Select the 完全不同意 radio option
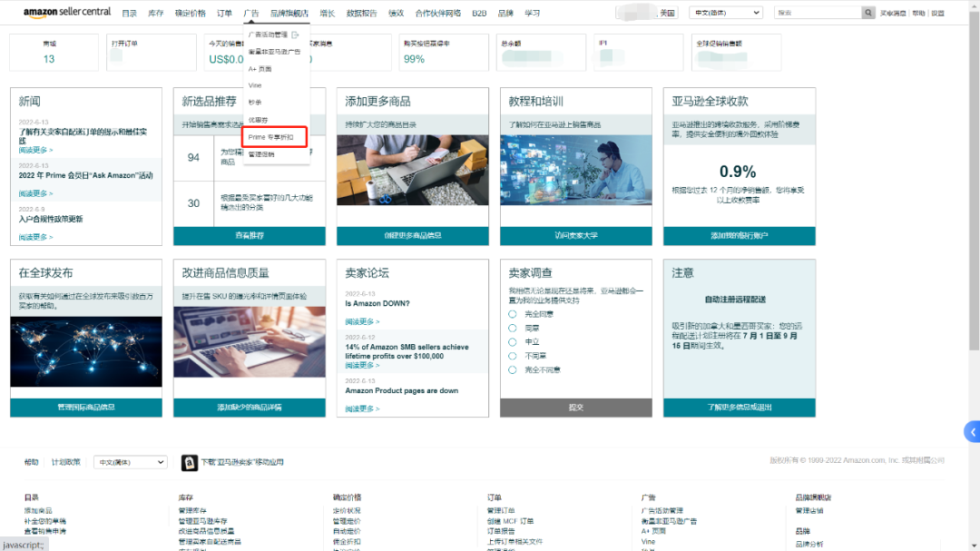This screenshot has height=551, width=980. [513, 369]
